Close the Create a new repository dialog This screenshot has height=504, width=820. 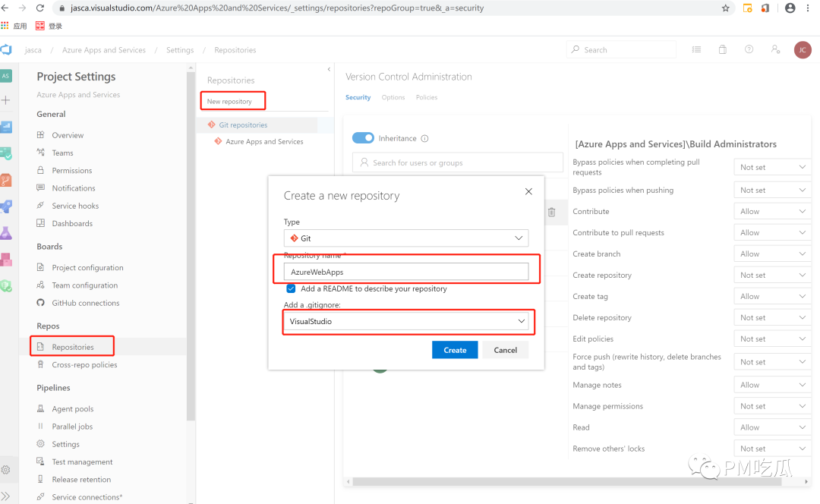point(528,191)
